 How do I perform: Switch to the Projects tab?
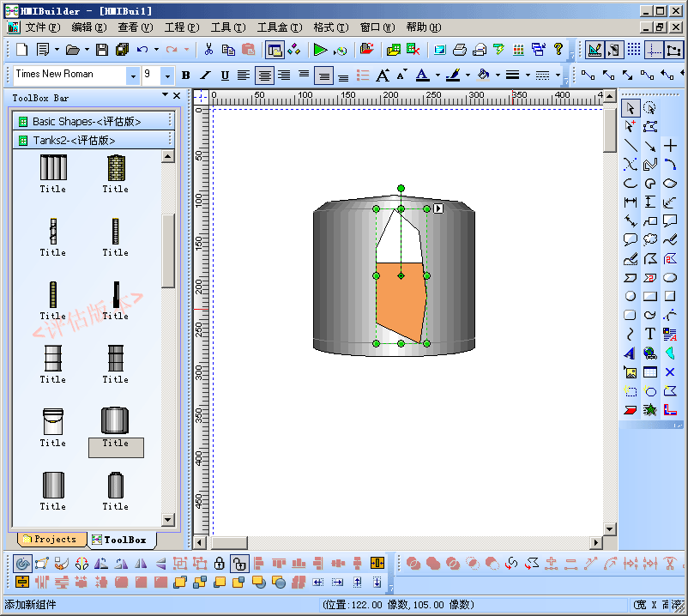[x=50, y=540]
